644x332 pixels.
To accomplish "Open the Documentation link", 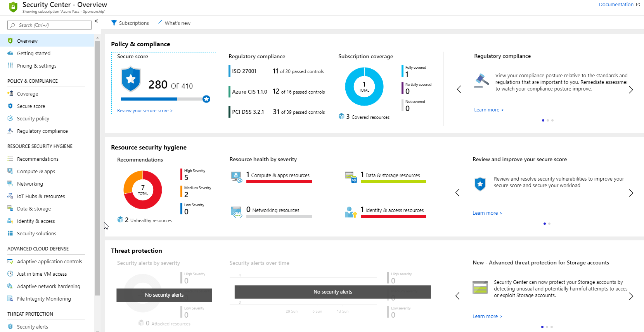I will pyautogui.click(x=616, y=5).
